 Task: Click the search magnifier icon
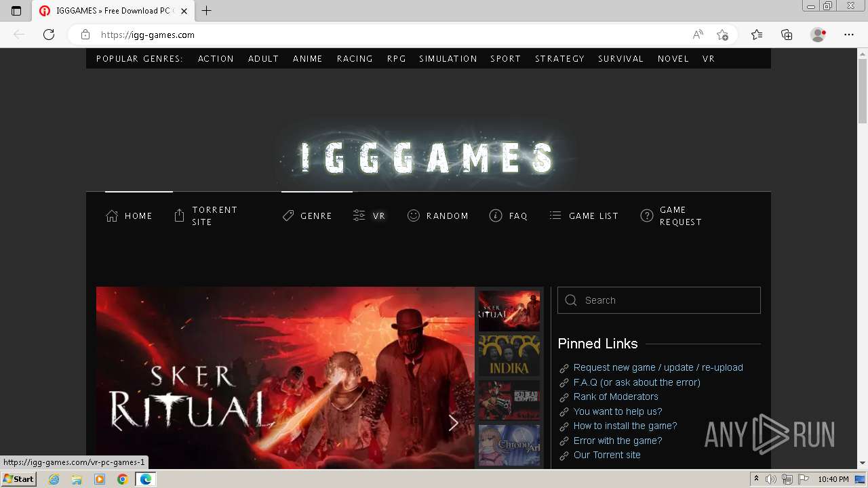(571, 300)
